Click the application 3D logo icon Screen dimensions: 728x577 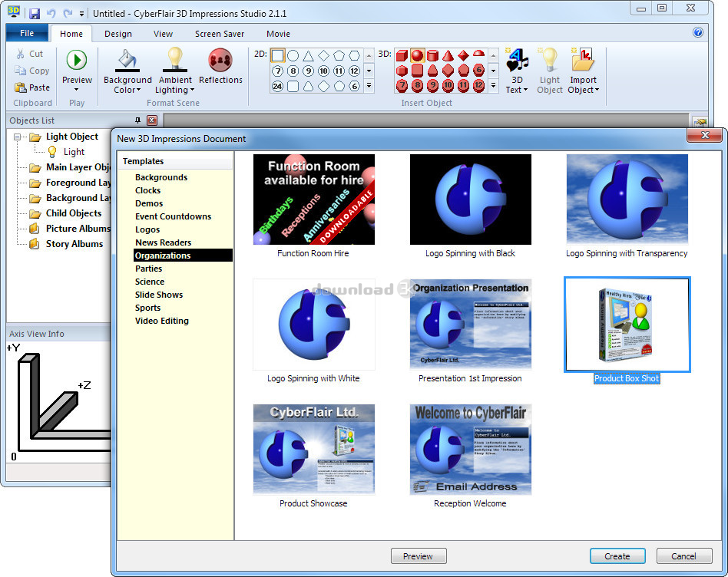(x=14, y=12)
